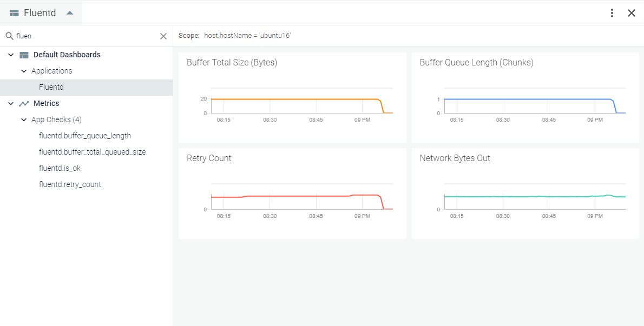This screenshot has width=644, height=326.
Task: Click the green line in Network Bytes Out chart
Action: (x=534, y=196)
